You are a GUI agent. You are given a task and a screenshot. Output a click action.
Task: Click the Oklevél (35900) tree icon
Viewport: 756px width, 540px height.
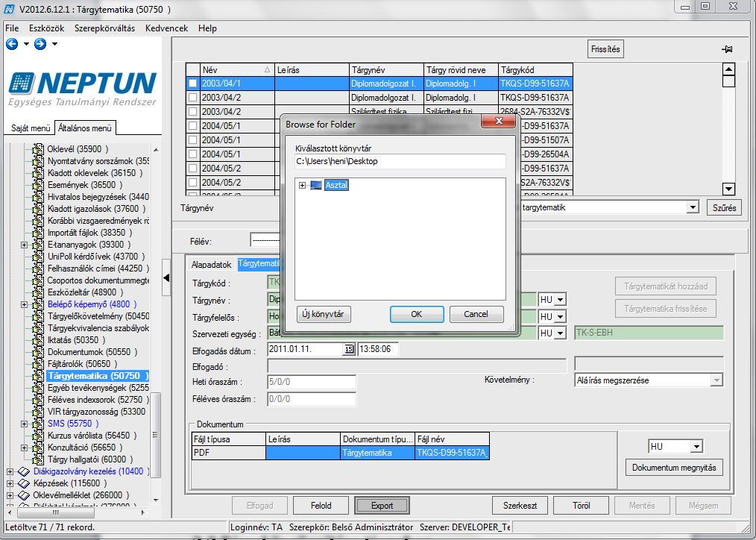[x=37, y=149]
